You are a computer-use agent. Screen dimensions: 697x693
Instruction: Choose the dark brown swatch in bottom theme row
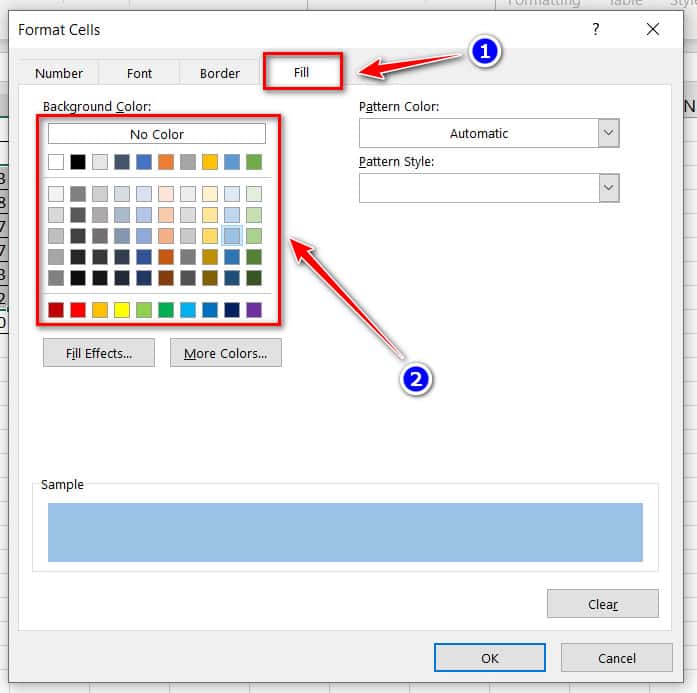click(x=166, y=278)
